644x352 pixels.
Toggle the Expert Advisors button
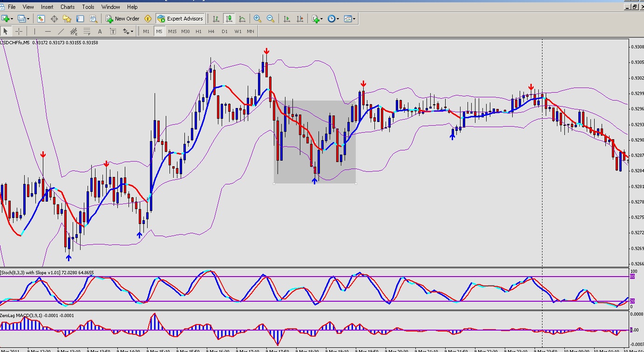(x=180, y=19)
